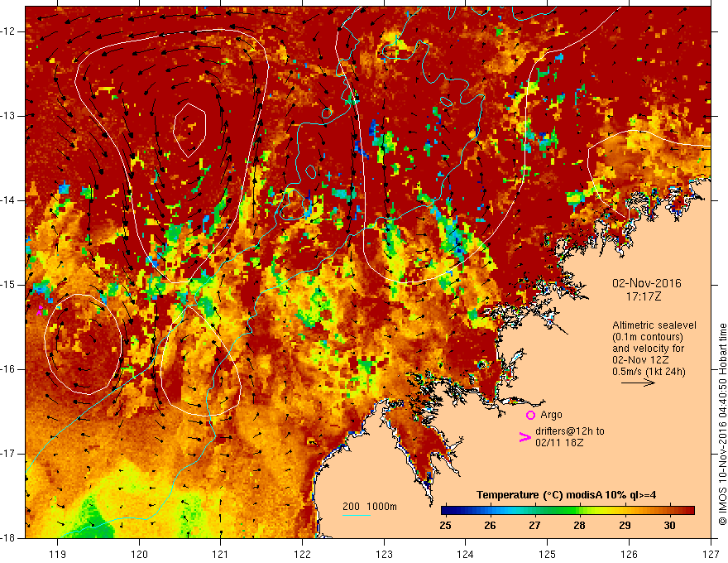Click the '(0.1m contours)' text
This screenshot has height=563, width=728.
pos(648,337)
